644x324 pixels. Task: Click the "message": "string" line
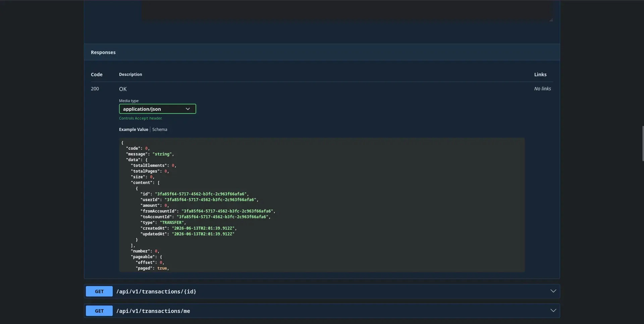pyautogui.click(x=150, y=154)
